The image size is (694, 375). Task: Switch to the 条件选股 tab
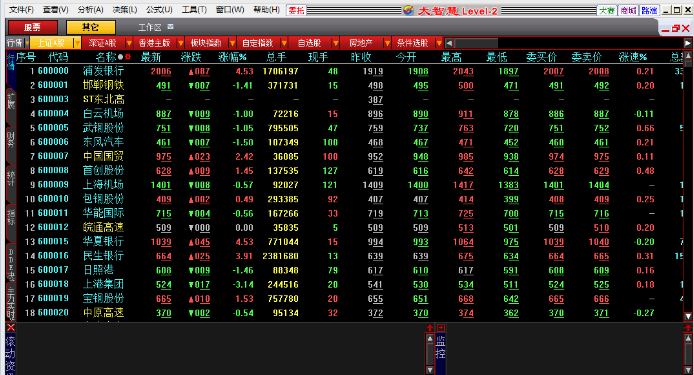coord(413,43)
